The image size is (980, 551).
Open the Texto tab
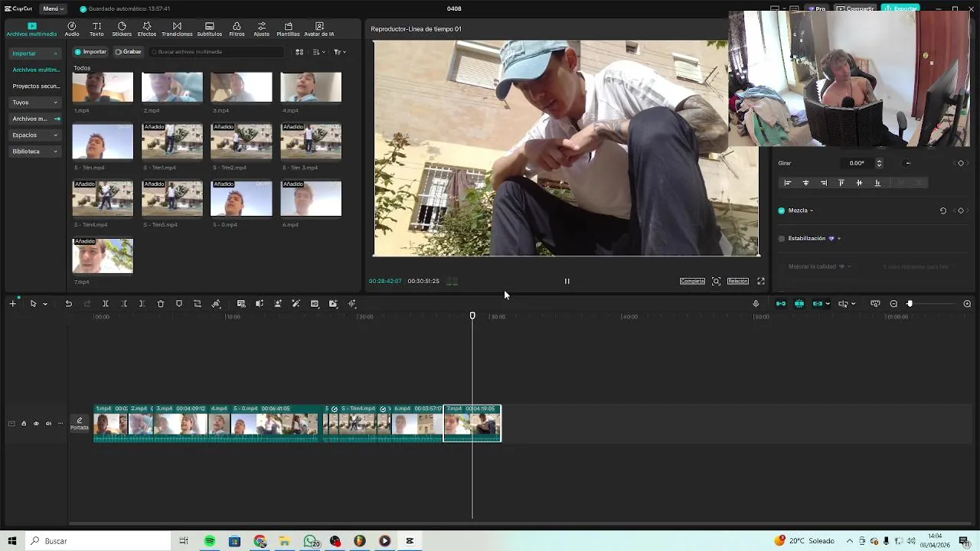[96, 29]
